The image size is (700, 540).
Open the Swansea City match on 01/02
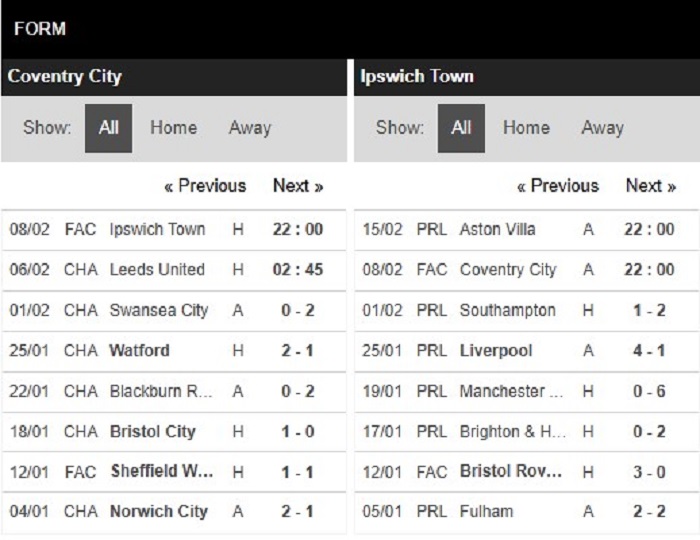(x=174, y=311)
